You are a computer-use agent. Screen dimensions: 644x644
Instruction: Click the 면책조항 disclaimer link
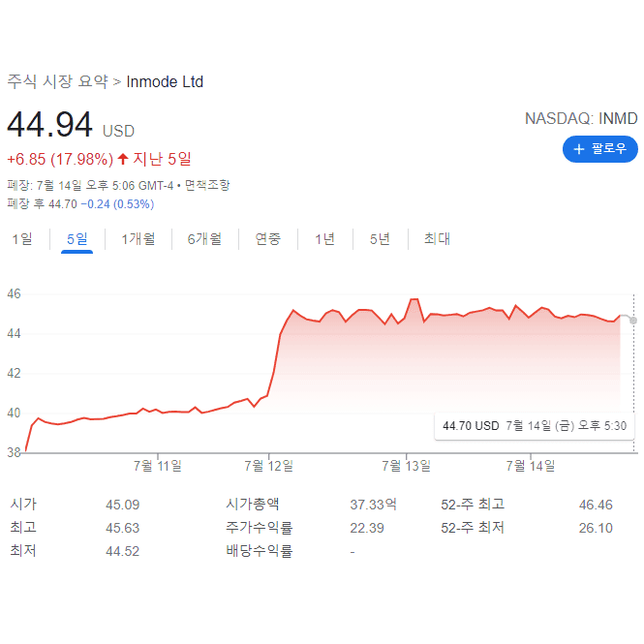tap(207, 185)
